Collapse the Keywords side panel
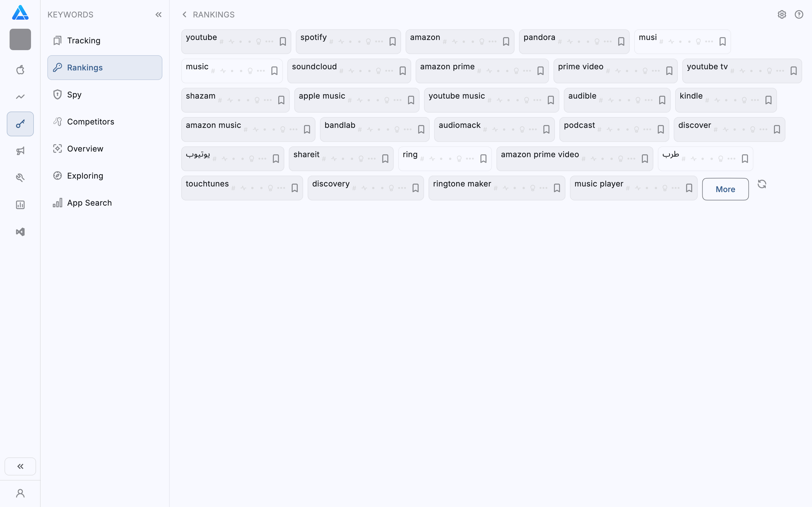This screenshot has width=812, height=507. [x=158, y=14]
